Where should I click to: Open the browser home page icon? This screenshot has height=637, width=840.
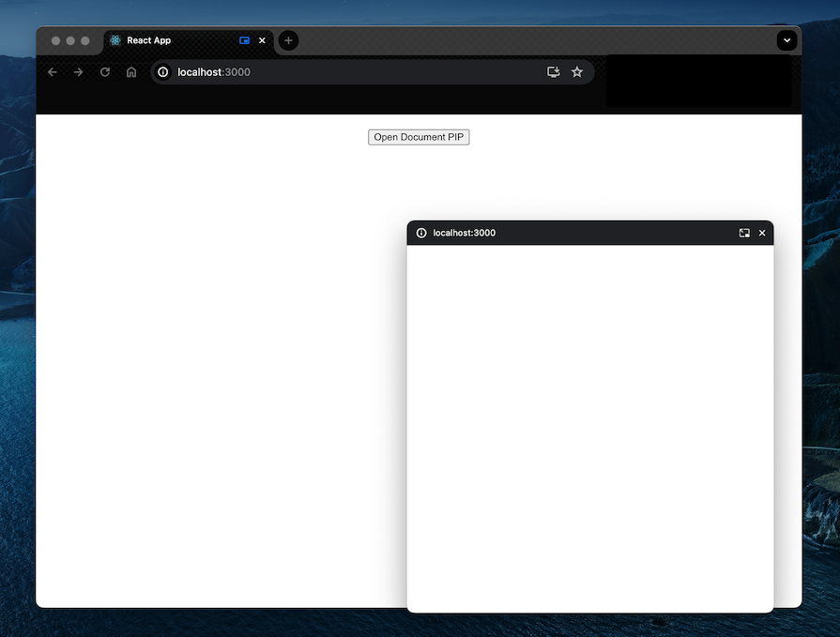[x=130, y=71]
